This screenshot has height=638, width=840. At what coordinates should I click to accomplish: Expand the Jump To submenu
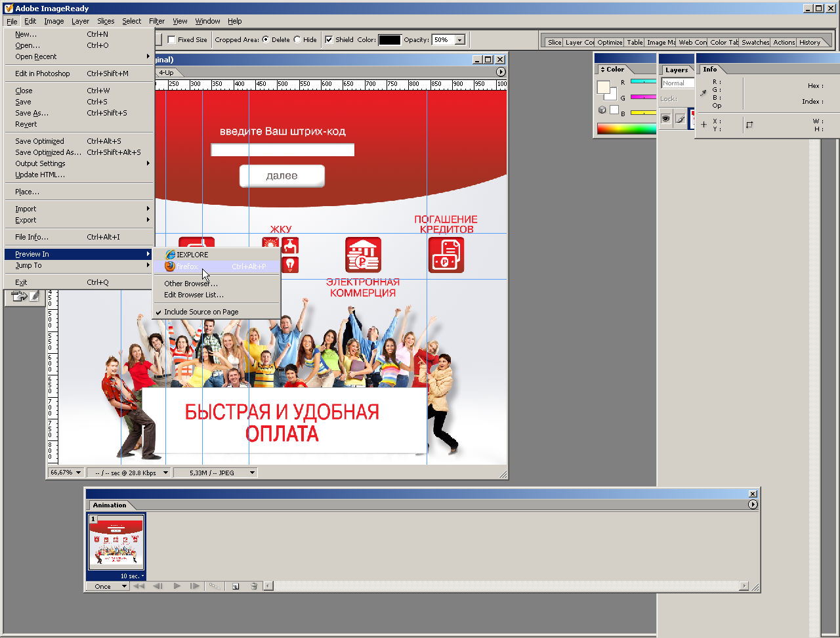79,266
